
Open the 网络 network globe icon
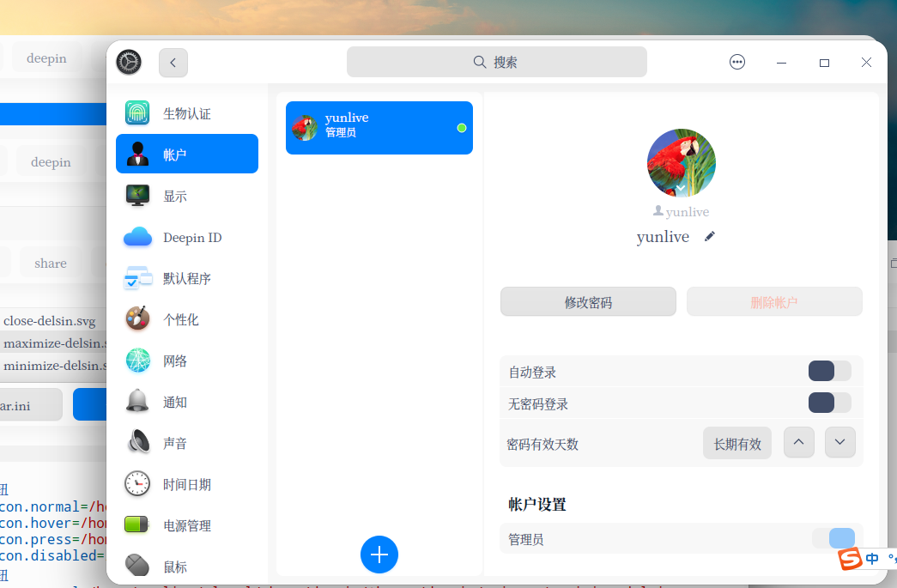137,361
